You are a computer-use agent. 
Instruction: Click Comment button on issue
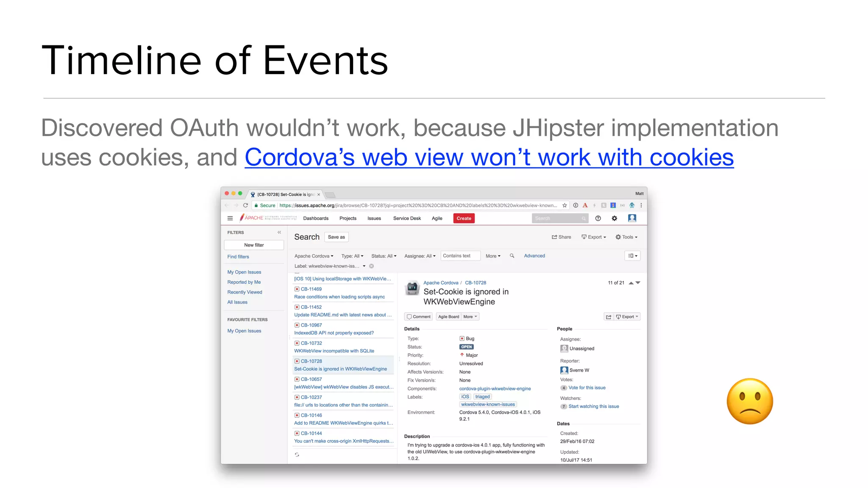(419, 317)
